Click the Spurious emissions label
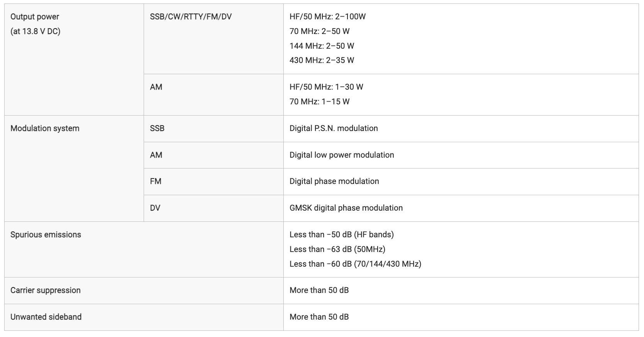This screenshot has height=337, width=644. tap(46, 235)
